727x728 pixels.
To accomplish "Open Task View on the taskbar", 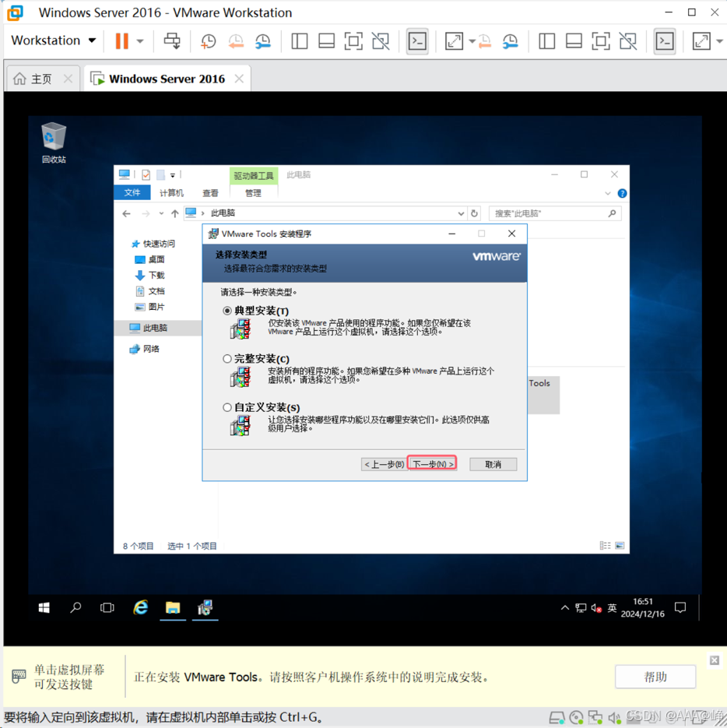I will (x=107, y=608).
